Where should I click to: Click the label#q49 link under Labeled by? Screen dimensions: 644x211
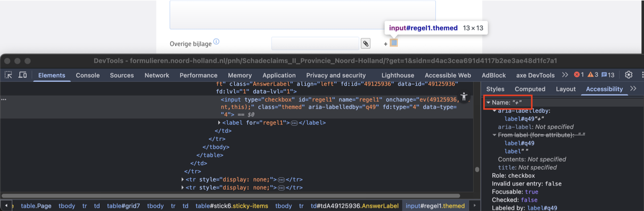click(x=543, y=207)
